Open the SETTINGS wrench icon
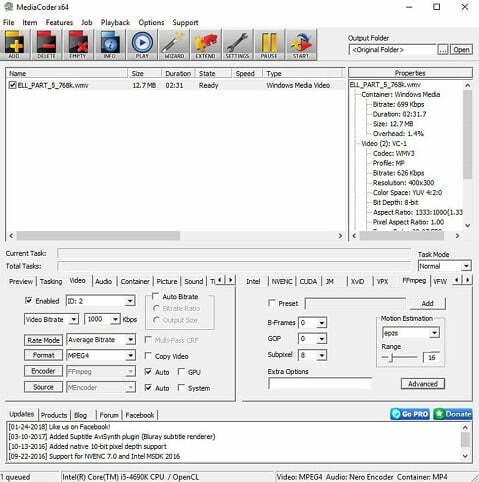The height and width of the screenshot is (482, 479). click(237, 44)
